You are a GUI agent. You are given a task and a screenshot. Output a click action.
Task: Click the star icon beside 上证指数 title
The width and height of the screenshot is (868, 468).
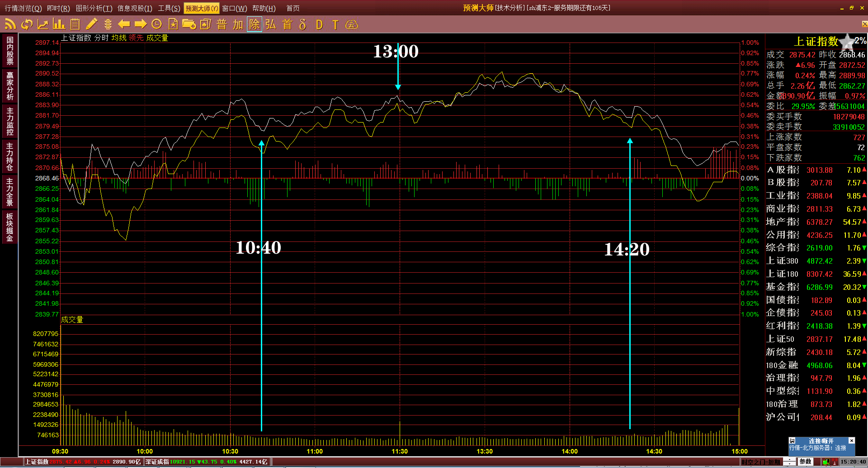tap(847, 42)
